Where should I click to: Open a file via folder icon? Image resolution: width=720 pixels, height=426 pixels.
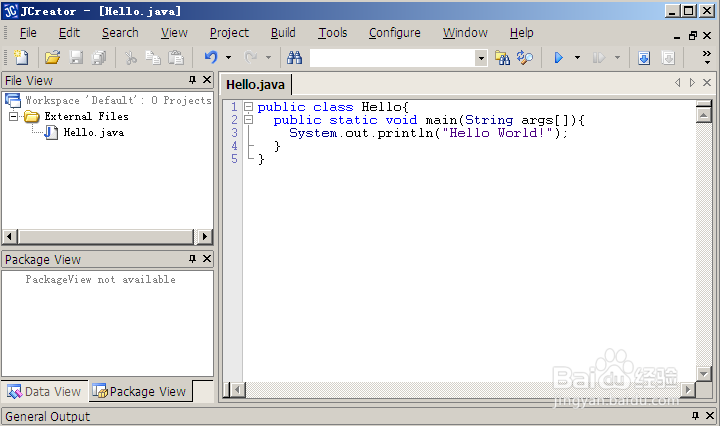point(52,57)
